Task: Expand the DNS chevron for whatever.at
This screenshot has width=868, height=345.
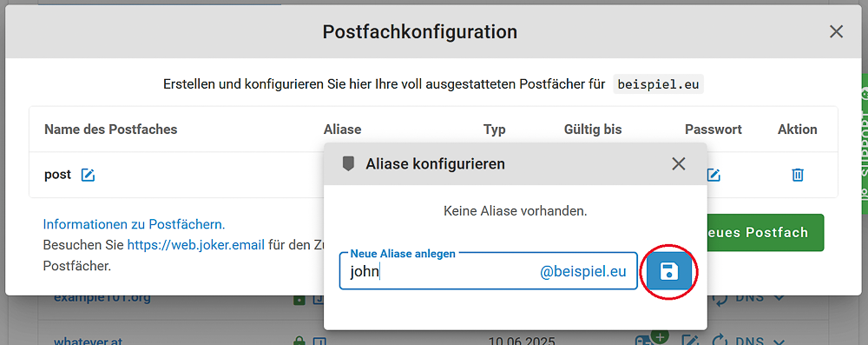Action: [x=779, y=341]
